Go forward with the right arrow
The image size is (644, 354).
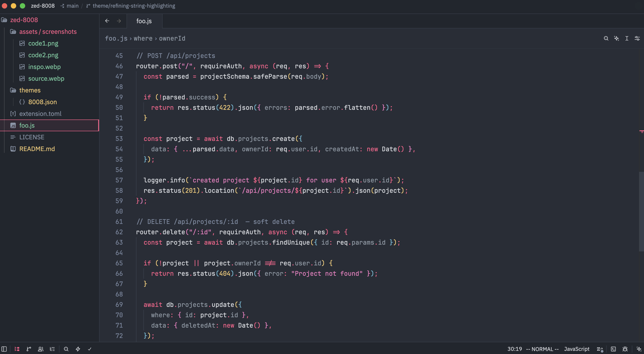pyautogui.click(x=119, y=21)
